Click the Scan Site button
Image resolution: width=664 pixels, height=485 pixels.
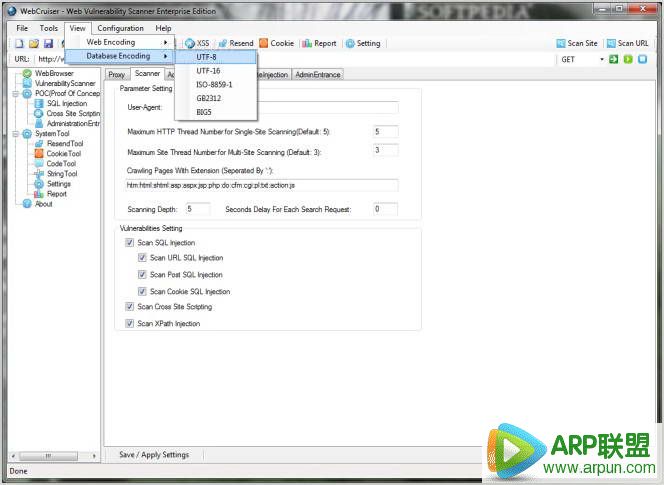577,43
